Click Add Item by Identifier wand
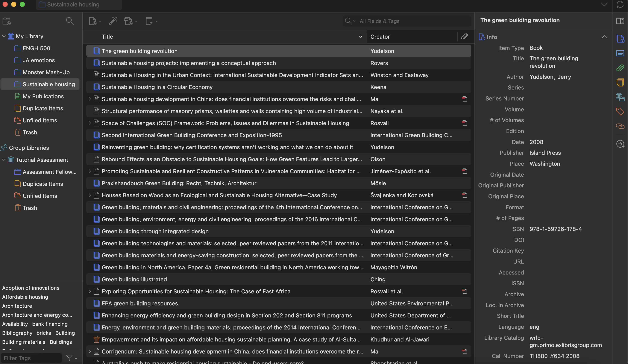Screen dimensions: 628x364 tap(113, 21)
